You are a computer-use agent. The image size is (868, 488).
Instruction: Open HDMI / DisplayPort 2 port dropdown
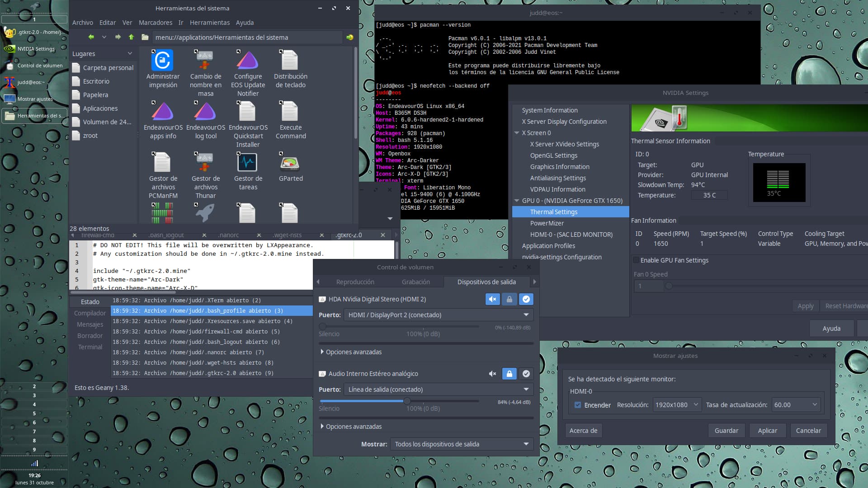[x=439, y=315]
